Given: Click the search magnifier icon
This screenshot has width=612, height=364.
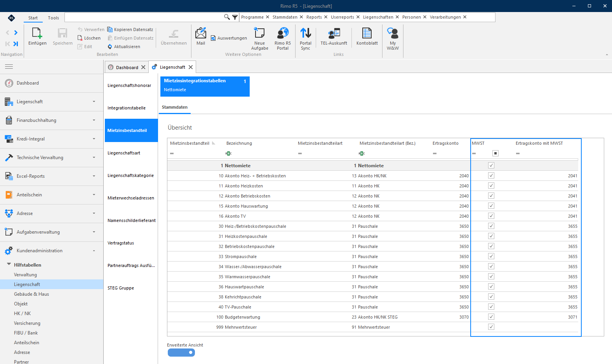Looking at the screenshot, I should (x=227, y=17).
